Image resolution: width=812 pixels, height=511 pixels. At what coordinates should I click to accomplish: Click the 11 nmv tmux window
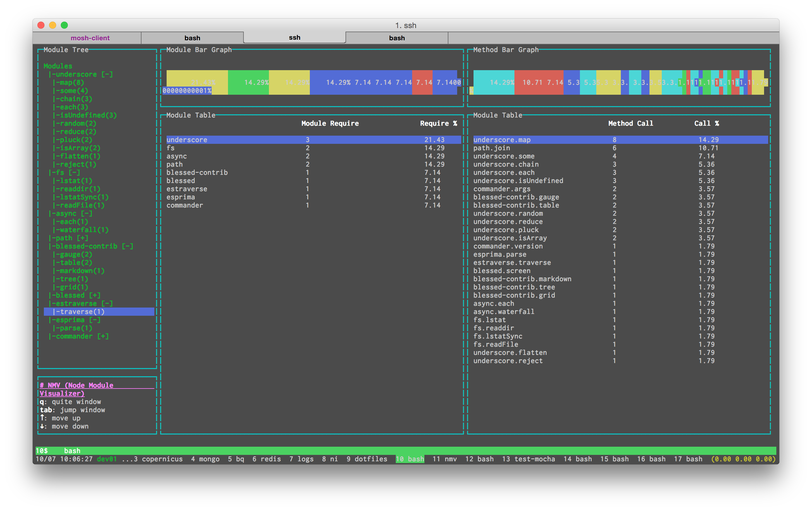[x=445, y=459]
